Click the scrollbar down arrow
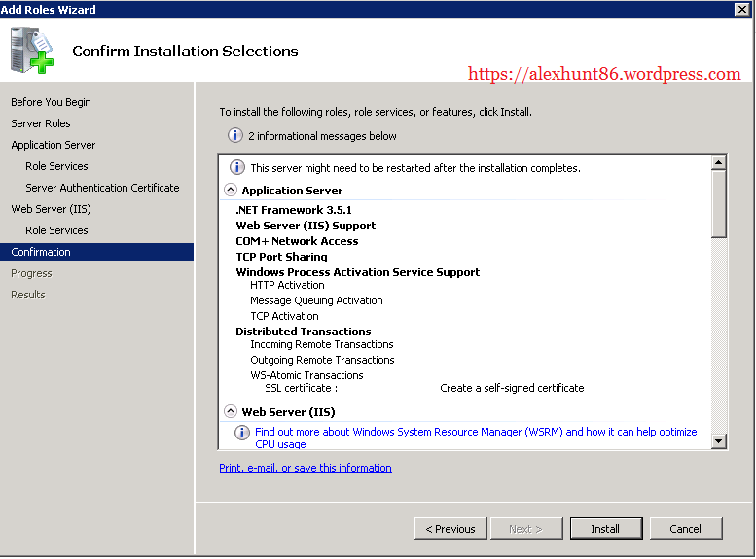The width and height of the screenshot is (756, 559). 719,440
